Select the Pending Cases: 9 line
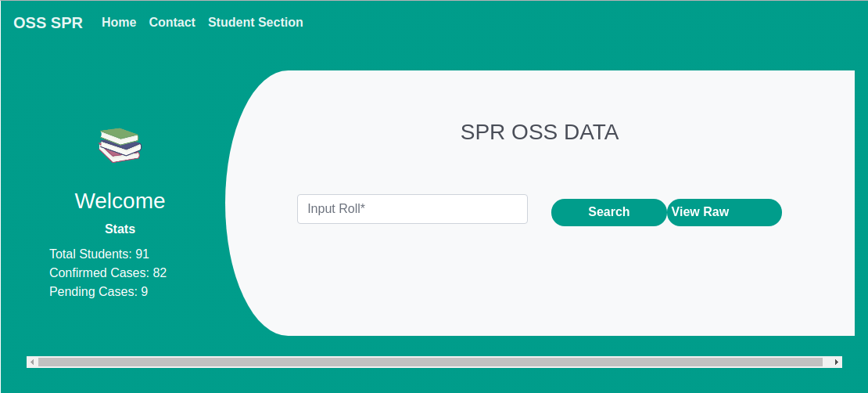This screenshot has height=393, width=868. coord(99,292)
